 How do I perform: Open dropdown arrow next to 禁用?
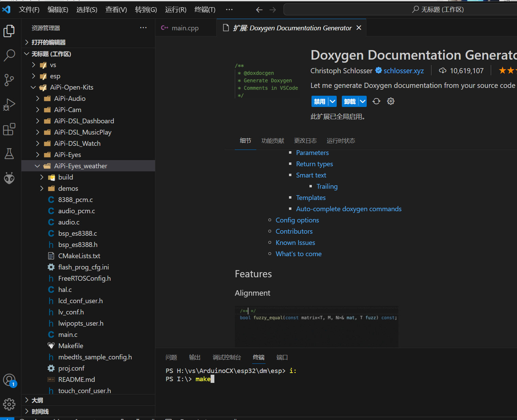click(x=333, y=101)
